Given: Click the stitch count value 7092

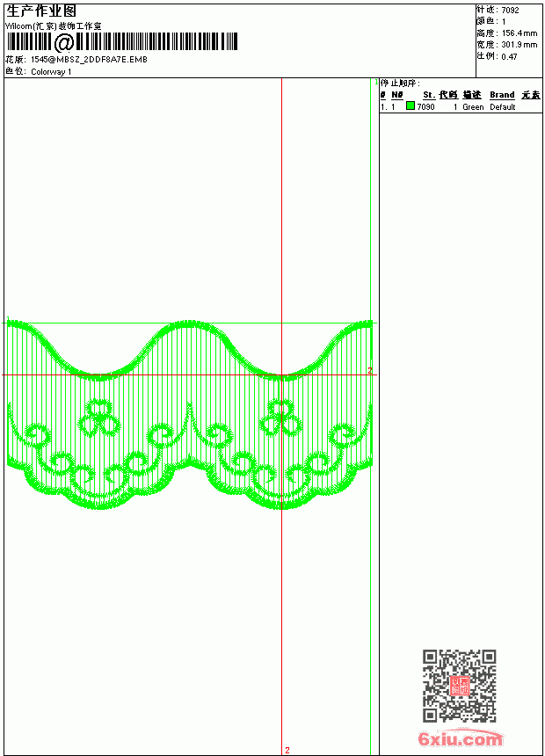Looking at the screenshot, I should pos(510,11).
